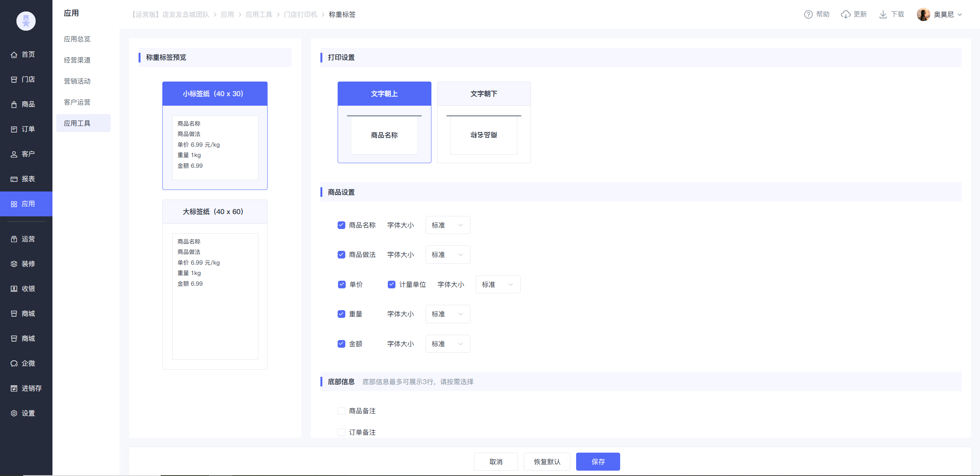Open the 设置 settings gear icon

pyautogui.click(x=14, y=413)
